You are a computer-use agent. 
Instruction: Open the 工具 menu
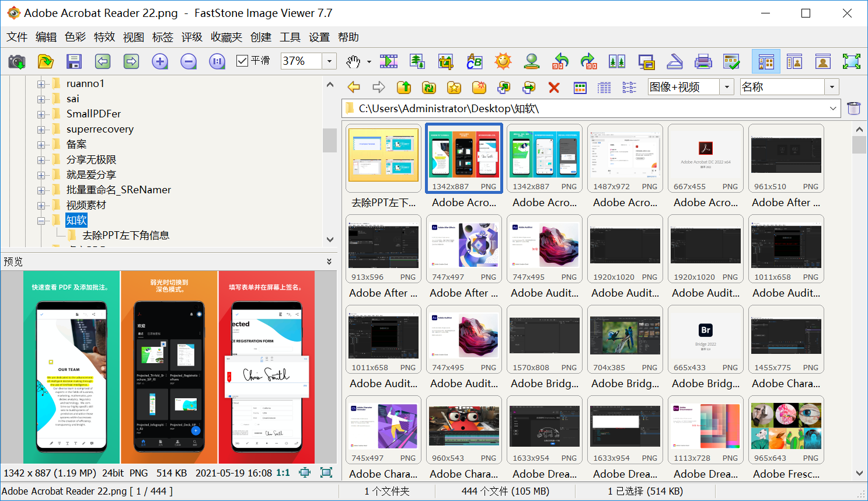(290, 37)
